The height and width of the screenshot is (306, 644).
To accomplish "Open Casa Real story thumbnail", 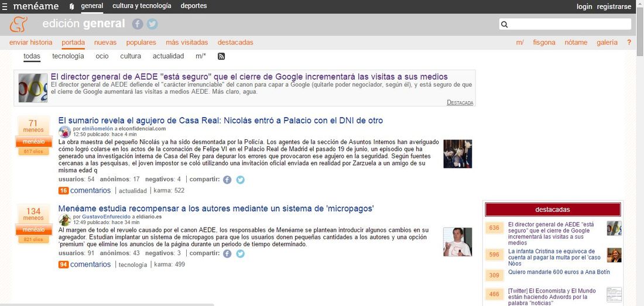I will [x=458, y=154].
